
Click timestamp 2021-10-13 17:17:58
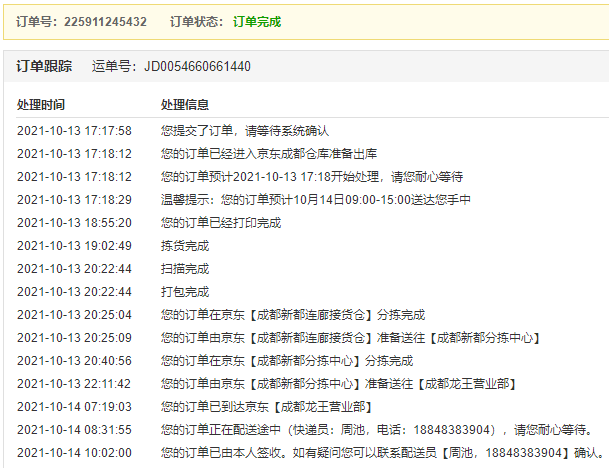74,131
